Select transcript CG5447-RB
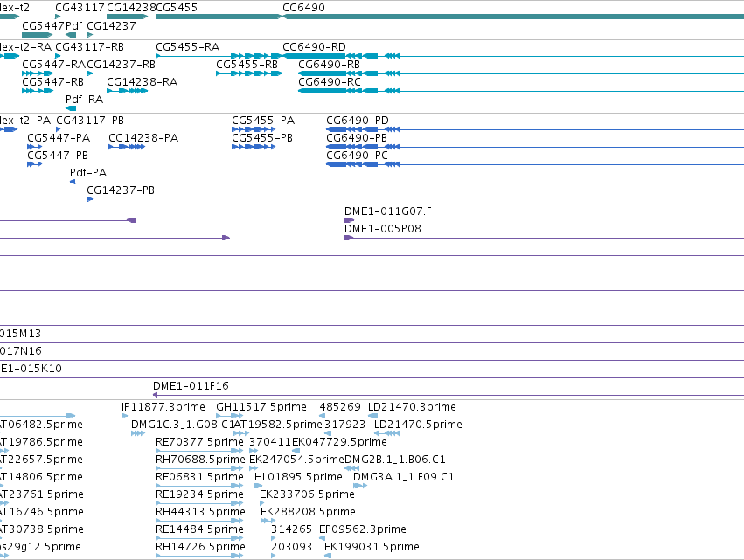744x560 pixels. (x=52, y=81)
